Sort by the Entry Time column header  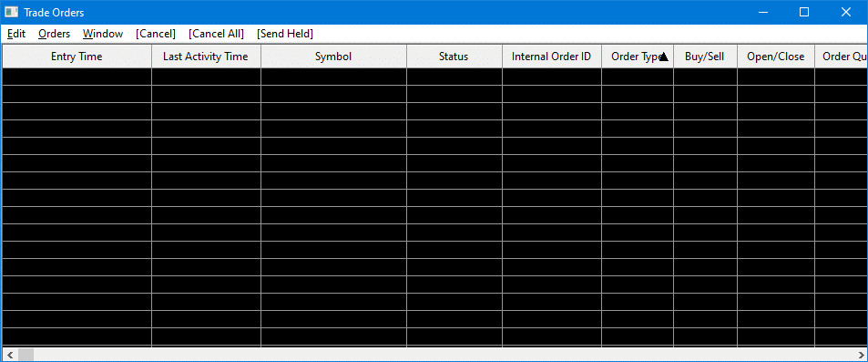(x=77, y=57)
